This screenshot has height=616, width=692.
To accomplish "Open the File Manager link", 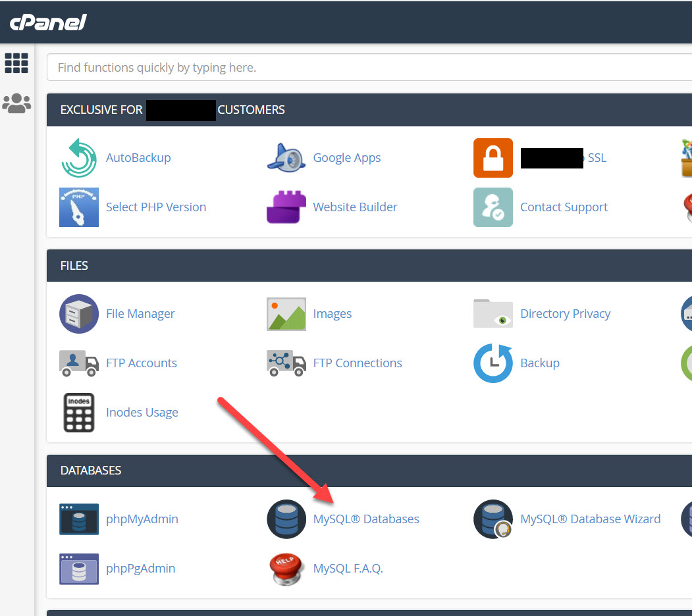I will tap(140, 314).
